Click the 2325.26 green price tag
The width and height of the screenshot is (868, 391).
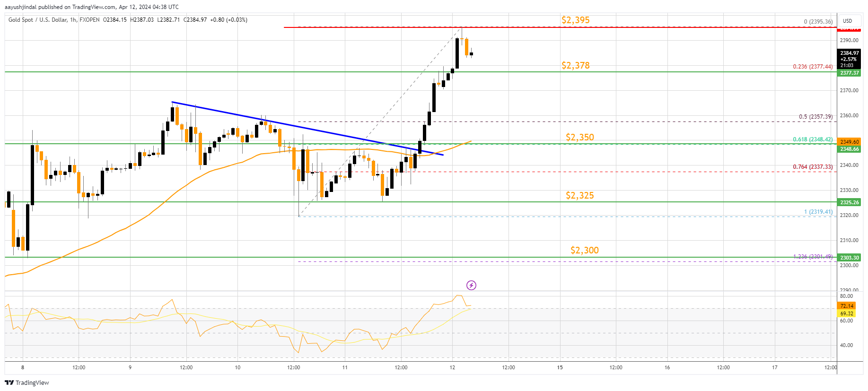(x=850, y=202)
